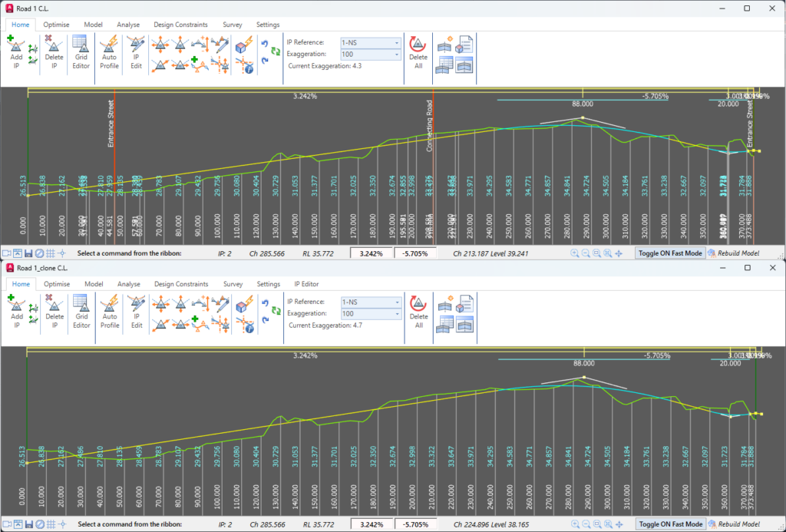Open Grid Editor in Road 1 C.L. window
Screen dimensions: 786x532
pos(81,53)
